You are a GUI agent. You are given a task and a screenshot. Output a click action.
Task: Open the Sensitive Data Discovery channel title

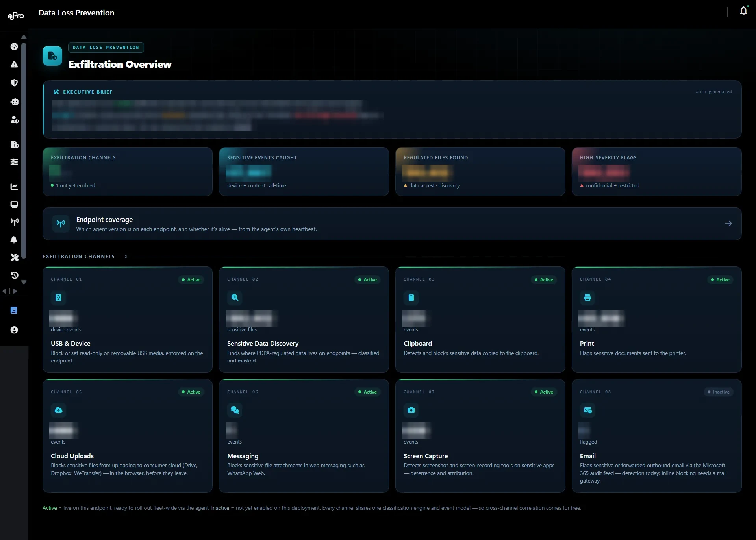click(x=263, y=344)
